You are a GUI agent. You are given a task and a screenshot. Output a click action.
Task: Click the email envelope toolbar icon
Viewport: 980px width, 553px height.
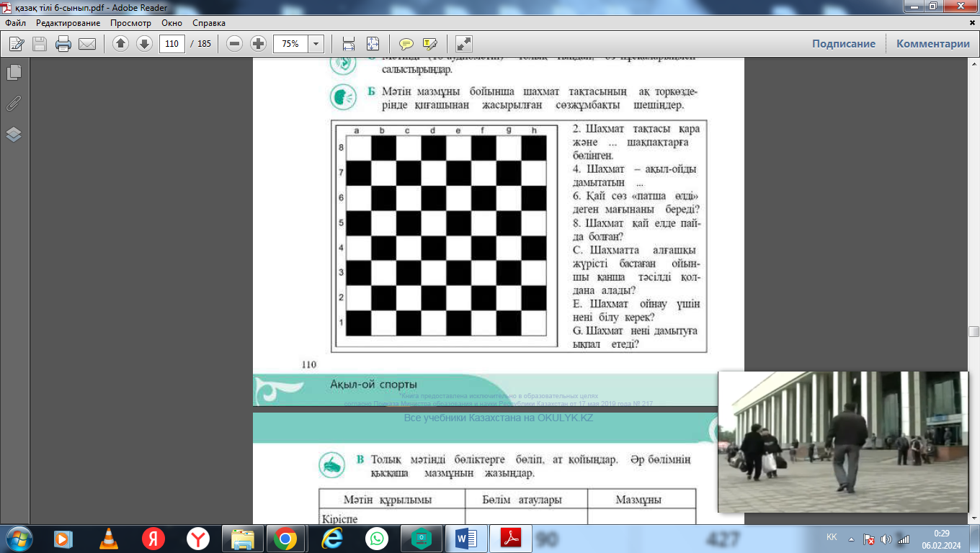[87, 44]
